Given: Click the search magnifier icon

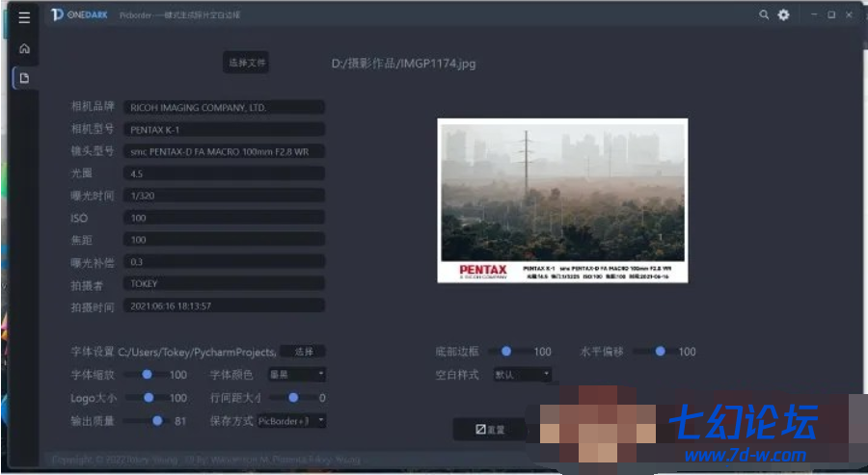Looking at the screenshot, I should [764, 15].
